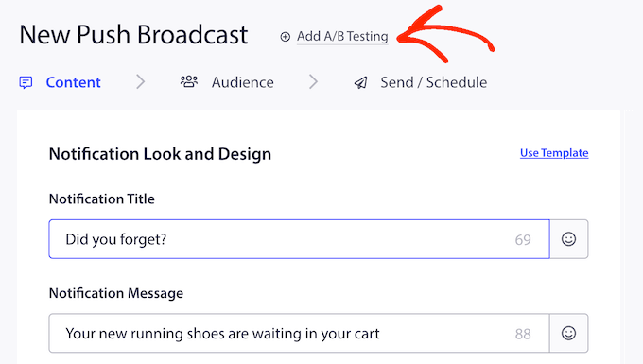Focus the Notification Message input field

pyautogui.click(x=300, y=333)
